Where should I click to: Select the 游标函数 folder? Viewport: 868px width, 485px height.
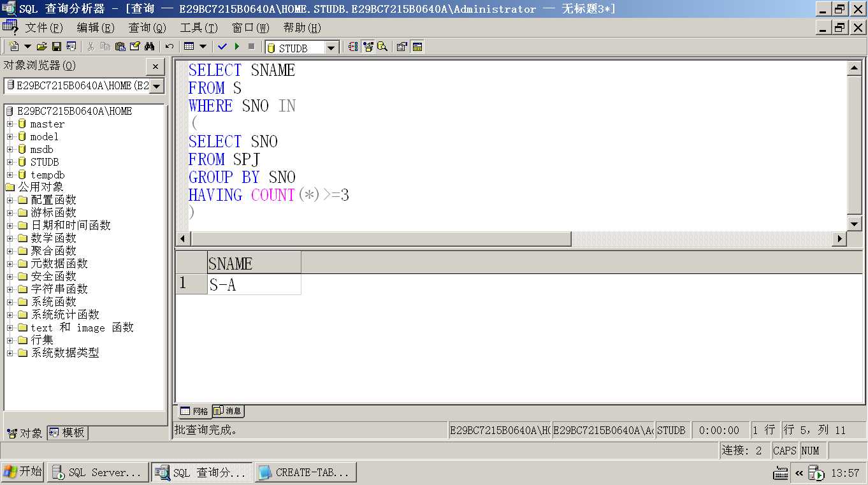point(54,212)
